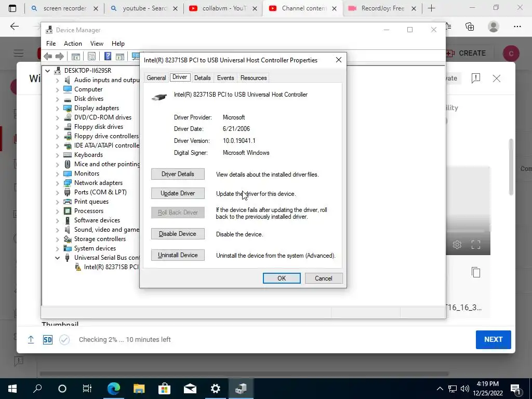This screenshot has height=399, width=532.
Task: Open a new browser tab with plus button
Action: pyautogui.click(x=431, y=8)
